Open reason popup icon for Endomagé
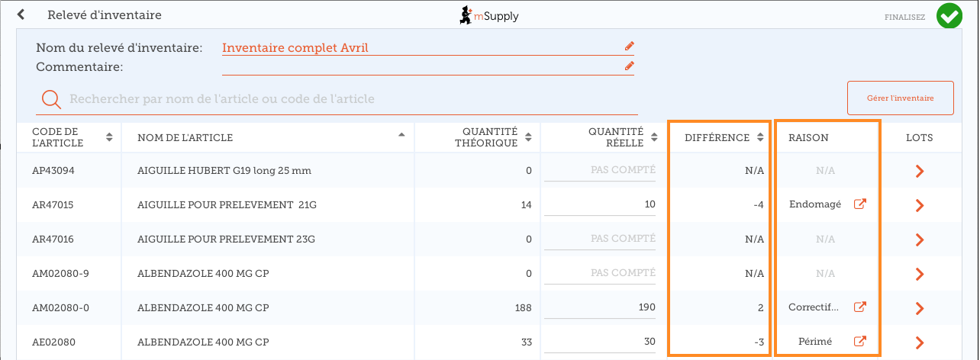Screen dimensions: 980x360 [859, 204]
